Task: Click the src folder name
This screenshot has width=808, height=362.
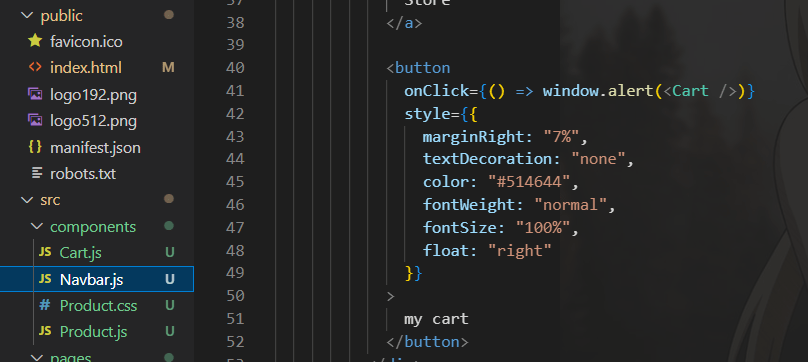Action: [50, 200]
